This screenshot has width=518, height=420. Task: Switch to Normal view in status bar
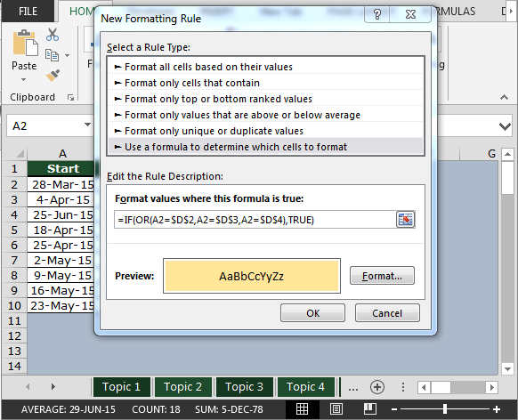(302, 409)
